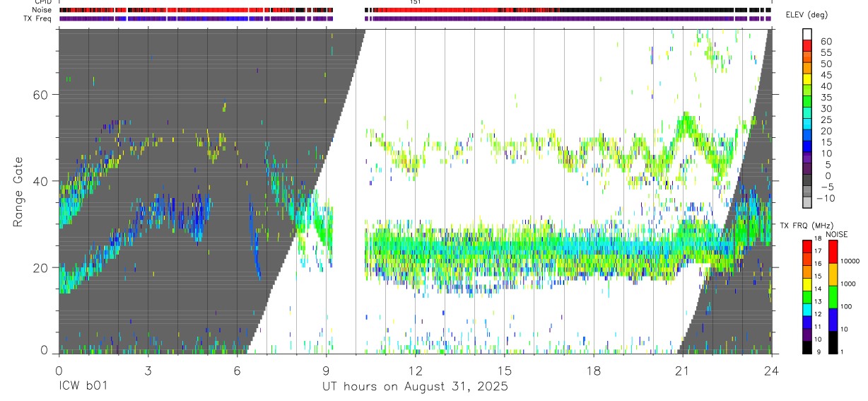
Task: Click the orange segment of NOISE colorbar
Action: tap(833, 274)
